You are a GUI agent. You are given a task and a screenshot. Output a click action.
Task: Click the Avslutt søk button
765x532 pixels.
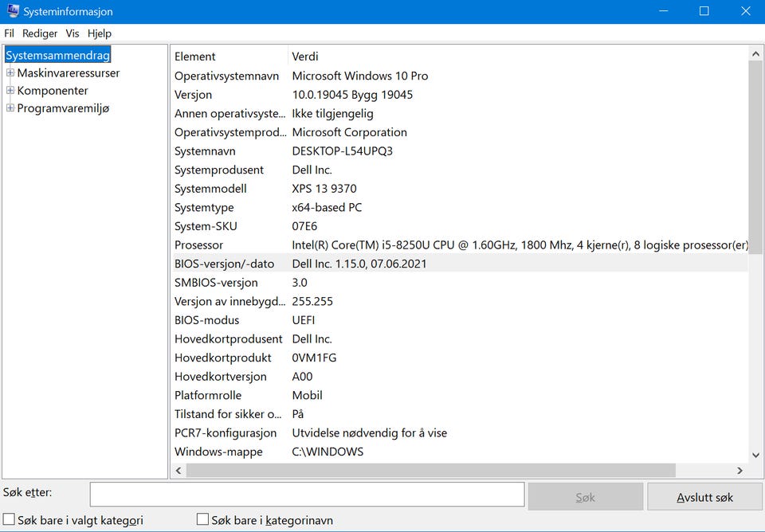704,497
